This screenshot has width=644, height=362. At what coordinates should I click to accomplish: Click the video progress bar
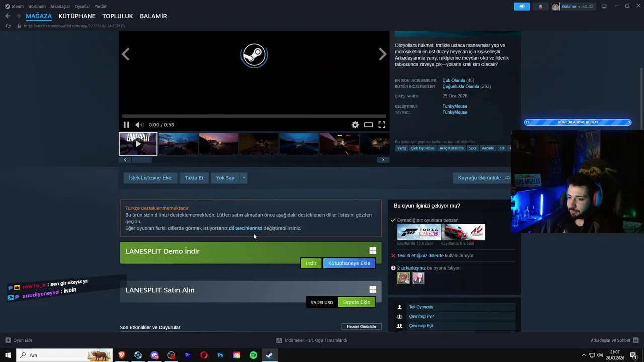pos(254,116)
